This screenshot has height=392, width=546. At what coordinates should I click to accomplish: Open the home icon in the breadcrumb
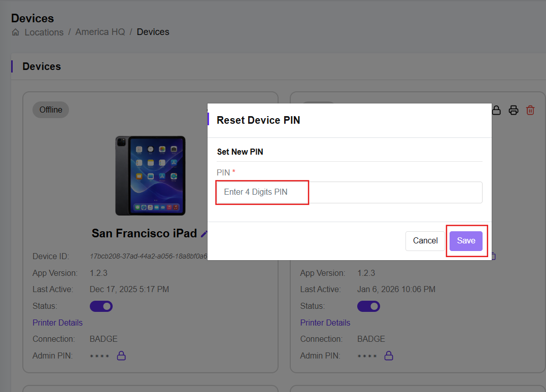16,32
